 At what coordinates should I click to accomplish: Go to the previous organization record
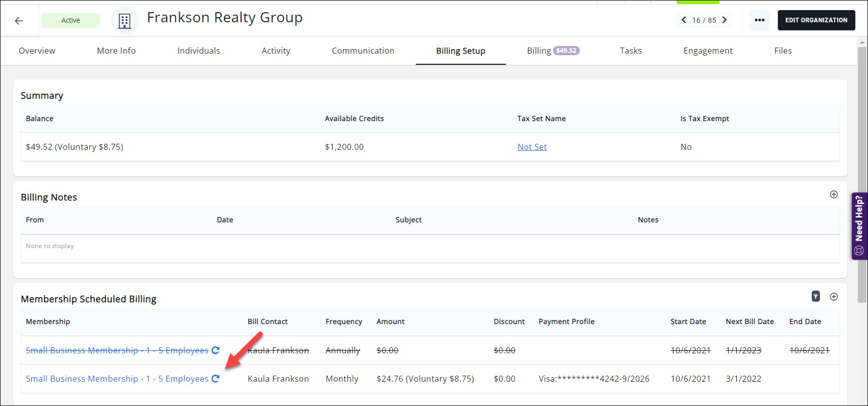pyautogui.click(x=684, y=20)
